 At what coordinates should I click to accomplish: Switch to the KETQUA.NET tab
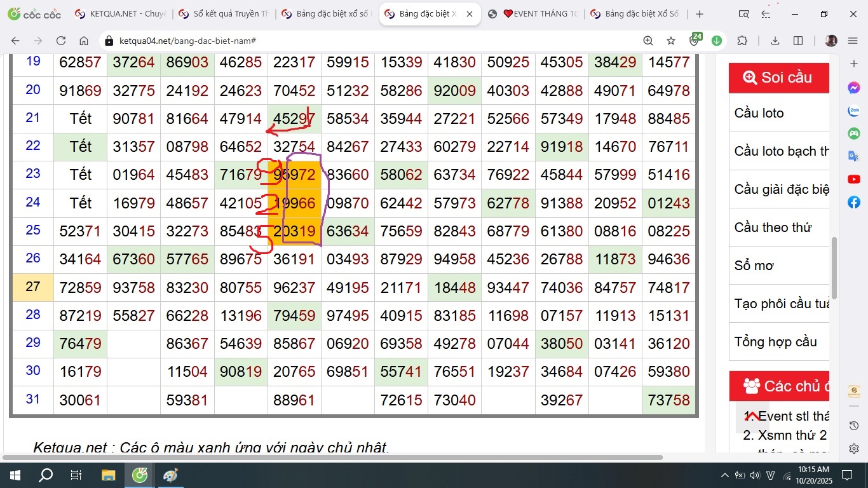pos(121,14)
